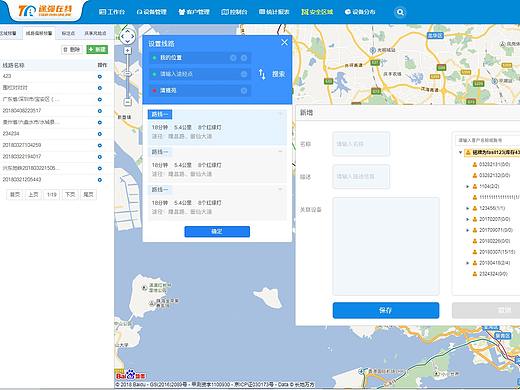Viewport: 520px width, 390px height.
Task: Click the company logo at top left
Action: (45, 11)
